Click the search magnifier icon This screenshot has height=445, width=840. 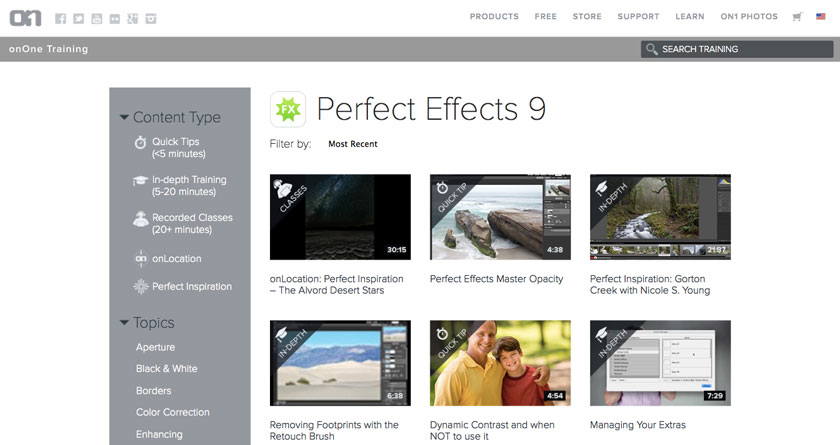(x=651, y=49)
